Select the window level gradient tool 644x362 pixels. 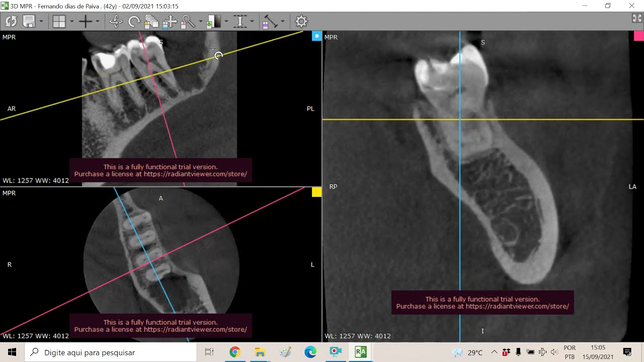click(x=213, y=22)
